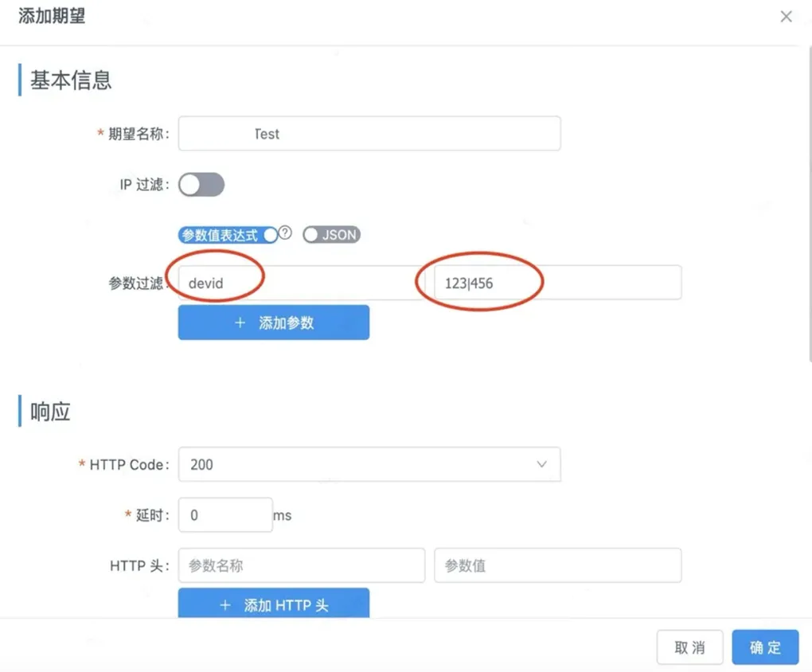Image resolution: width=812 pixels, height=672 pixels.
Task: Toggle the IP 过滤 switch
Action: tap(201, 185)
